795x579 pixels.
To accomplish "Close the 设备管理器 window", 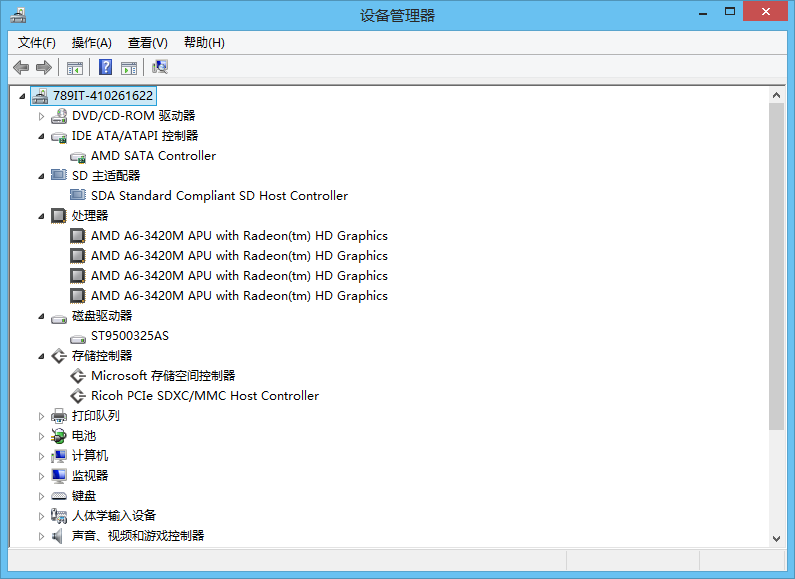I will pos(766,11).
